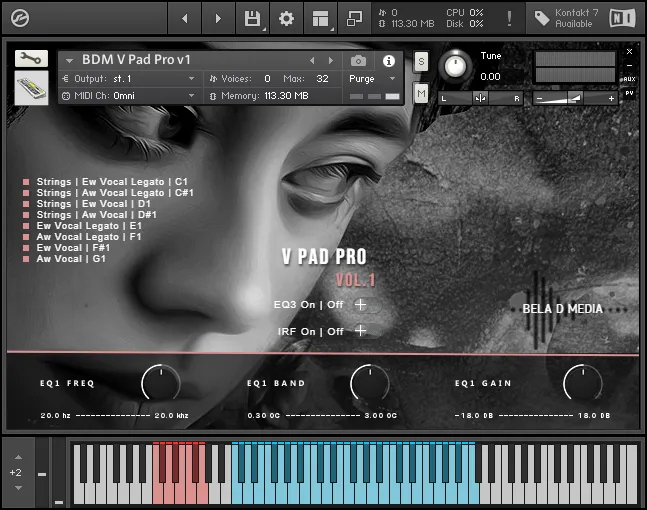Toggle EQ3 On/Off plus switch
This screenshot has height=510, width=647.
(361, 305)
